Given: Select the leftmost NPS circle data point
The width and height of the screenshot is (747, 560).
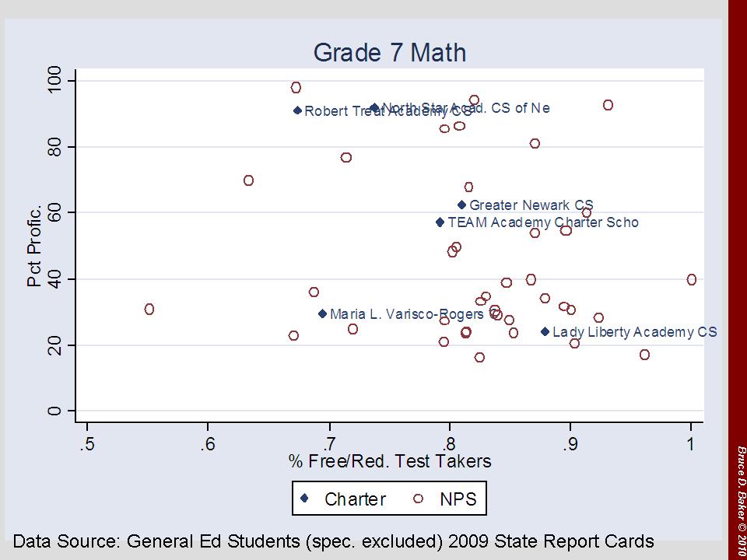Looking at the screenshot, I should coord(149,310).
